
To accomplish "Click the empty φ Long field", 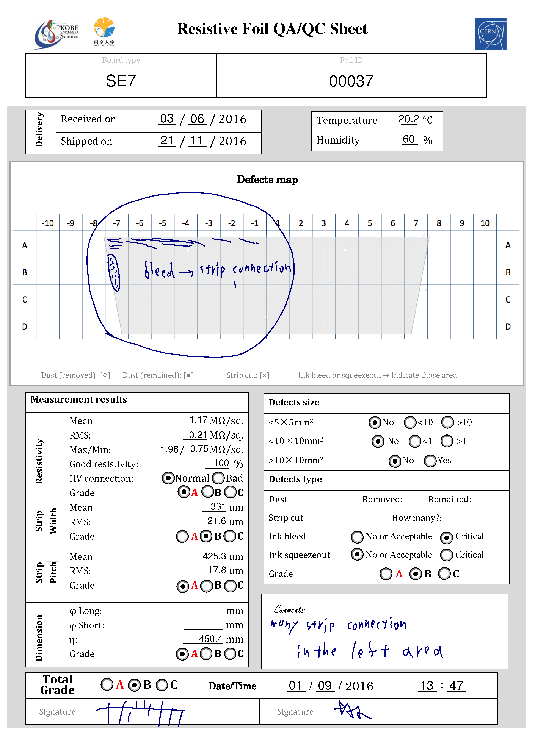I will tap(204, 611).
